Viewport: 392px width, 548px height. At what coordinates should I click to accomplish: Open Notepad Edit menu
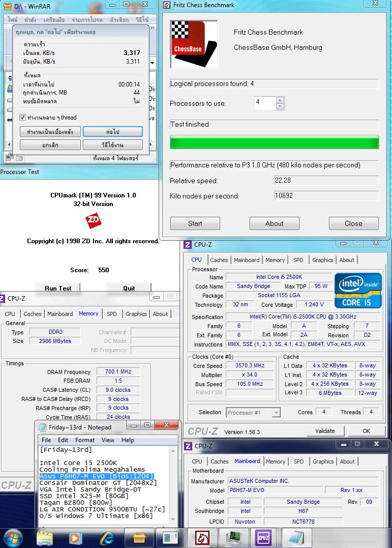point(63,440)
